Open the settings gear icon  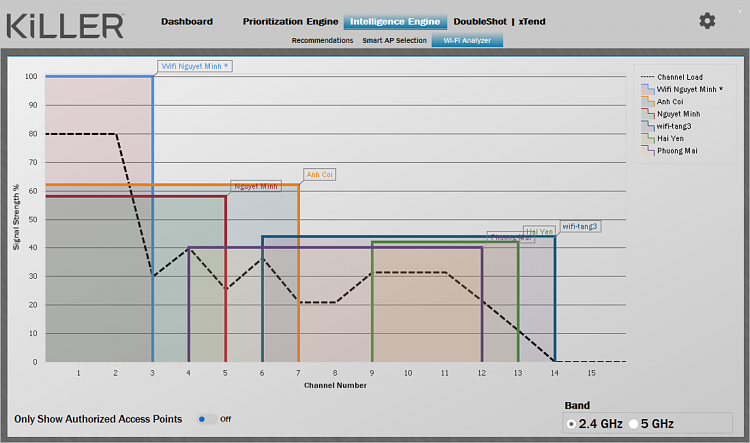pos(707,21)
